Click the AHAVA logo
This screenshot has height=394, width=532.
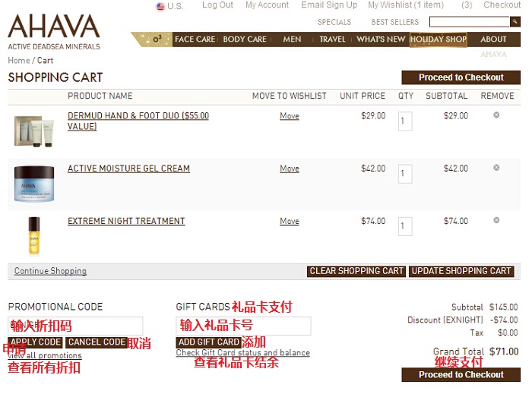54,32
